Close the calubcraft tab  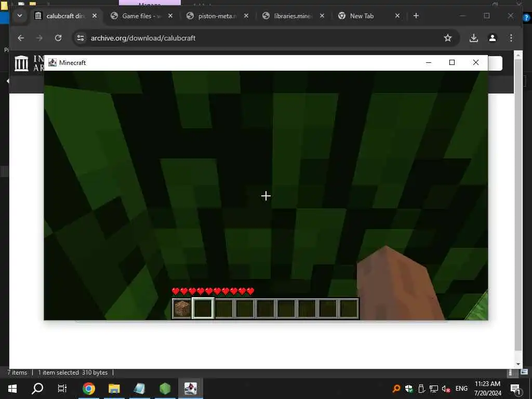click(x=95, y=16)
